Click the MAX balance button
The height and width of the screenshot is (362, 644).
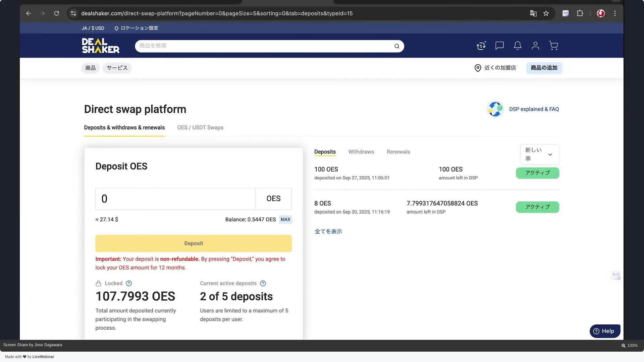coord(285,220)
